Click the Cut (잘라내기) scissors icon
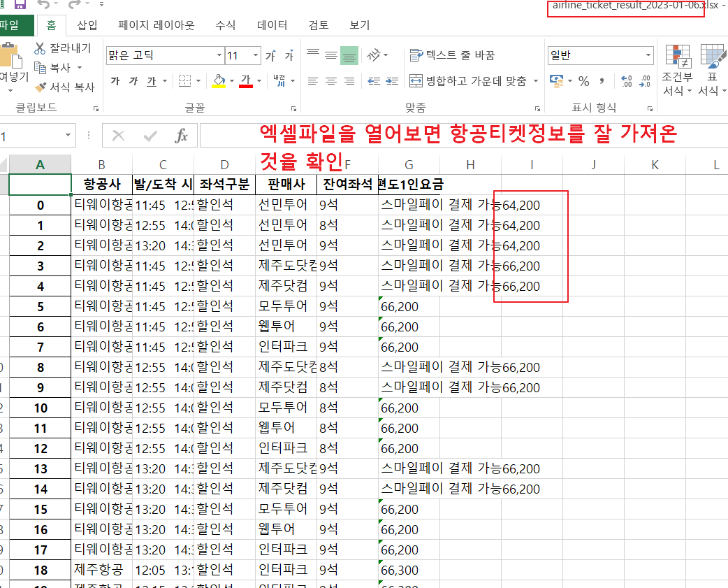The image size is (728, 588). click(40, 48)
